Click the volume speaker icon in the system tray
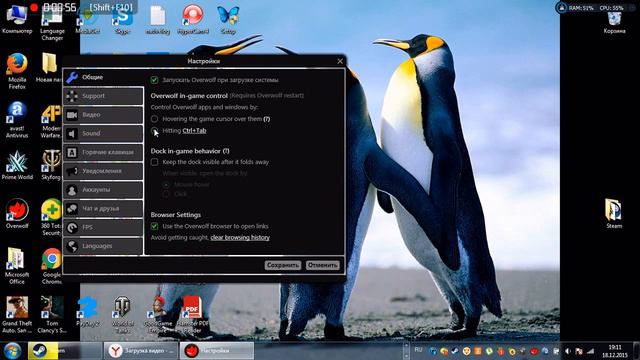Viewport: 640px width, 360px height. click(568, 351)
